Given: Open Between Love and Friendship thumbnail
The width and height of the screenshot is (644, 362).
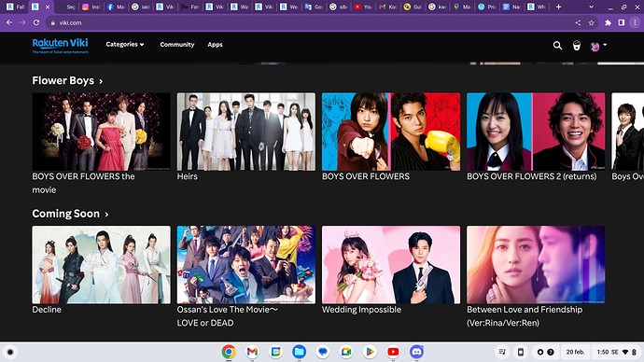Looking at the screenshot, I should pos(536,265).
